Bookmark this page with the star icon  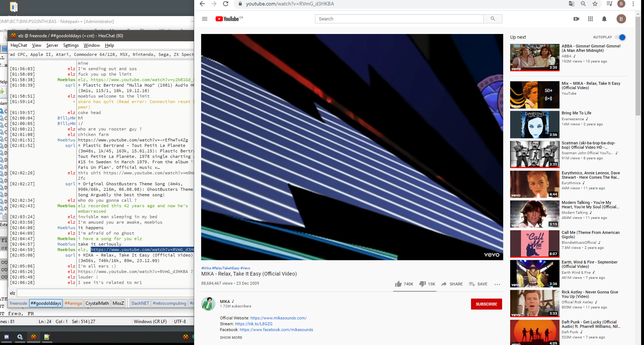coord(595,4)
